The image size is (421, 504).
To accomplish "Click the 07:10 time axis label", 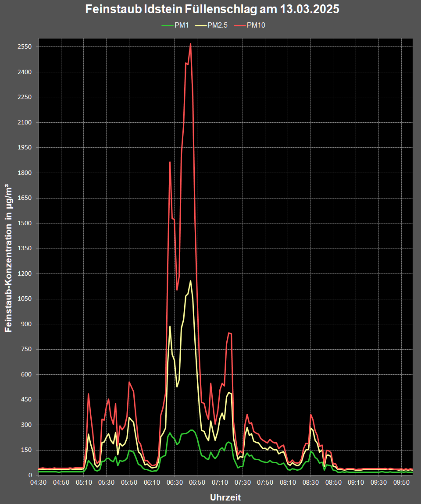I will [220, 483].
